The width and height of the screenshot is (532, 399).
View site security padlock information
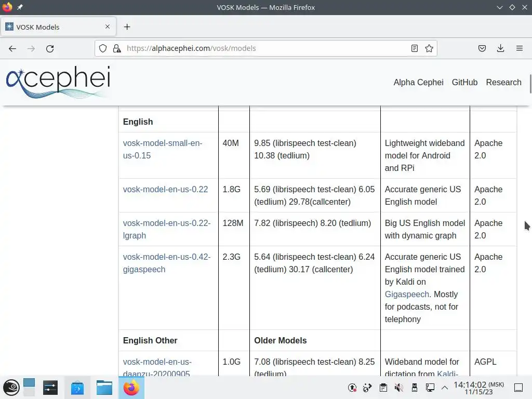coord(117,48)
